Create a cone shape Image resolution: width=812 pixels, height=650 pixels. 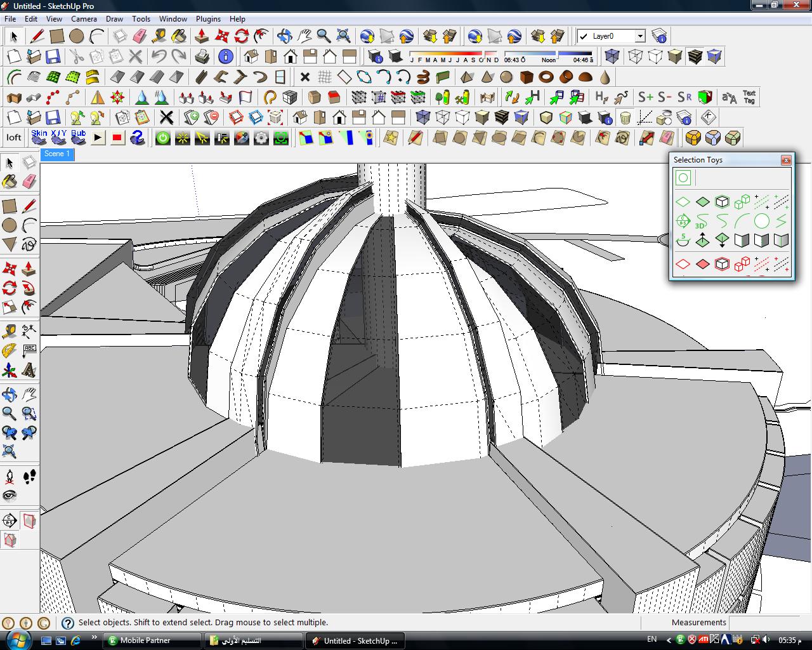coord(487,77)
